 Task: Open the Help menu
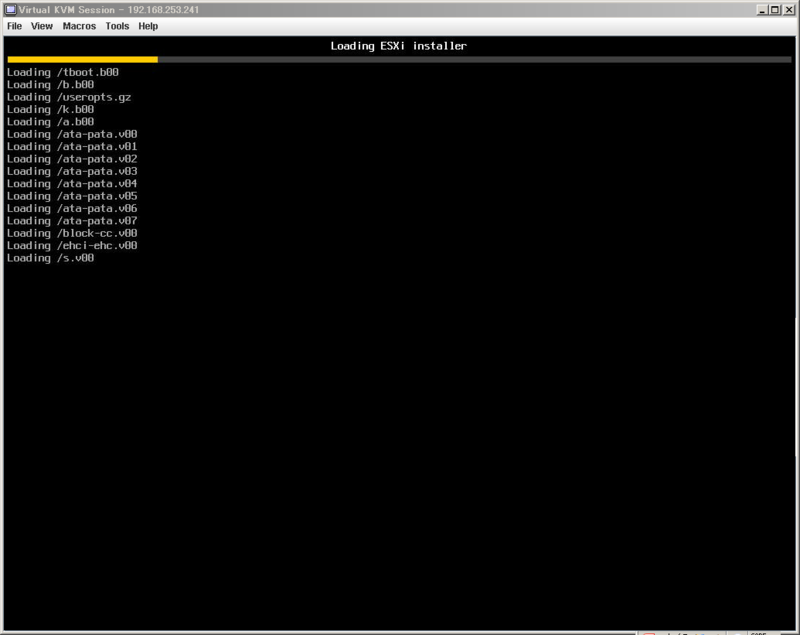148,26
